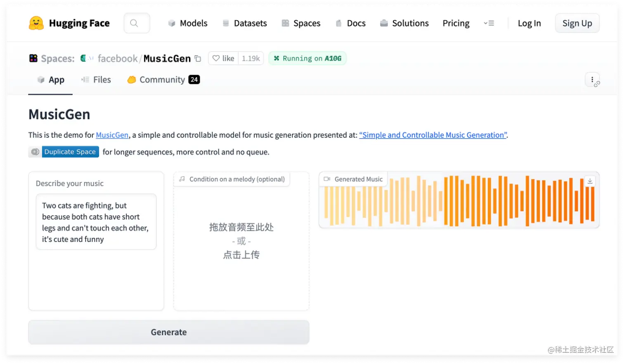Click the camera icon on the Generated Music label
This screenshot has height=364, width=624.
(x=327, y=179)
